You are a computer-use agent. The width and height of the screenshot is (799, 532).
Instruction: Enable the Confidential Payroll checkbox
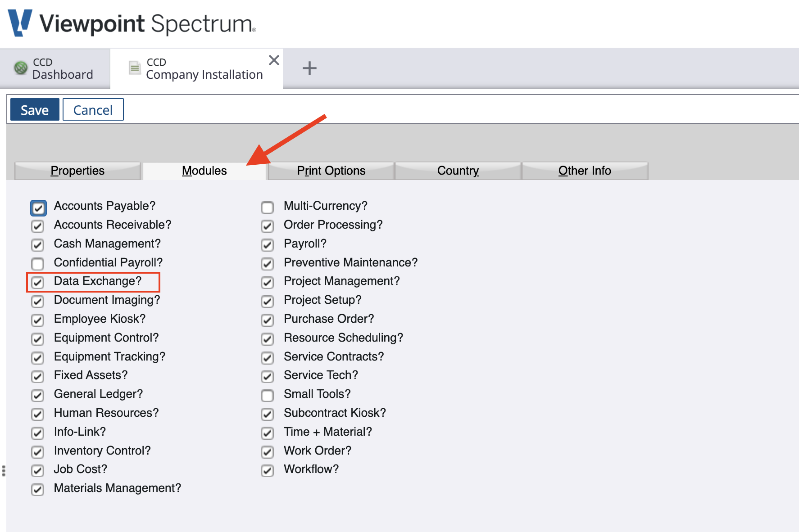(x=38, y=264)
